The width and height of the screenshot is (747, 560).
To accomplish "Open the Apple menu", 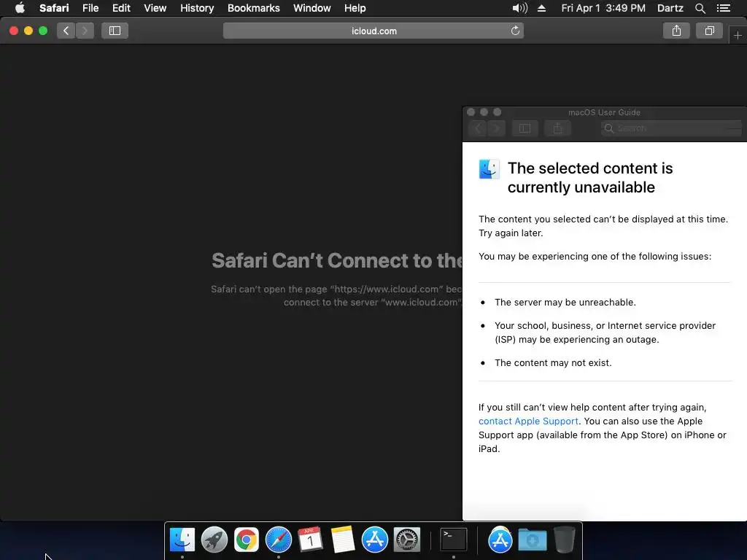I will click(x=20, y=8).
